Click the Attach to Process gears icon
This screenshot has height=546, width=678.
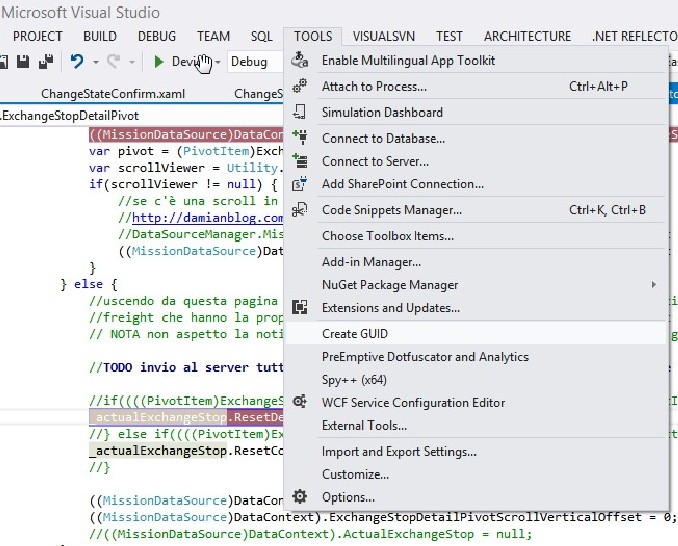pyautogui.click(x=299, y=87)
